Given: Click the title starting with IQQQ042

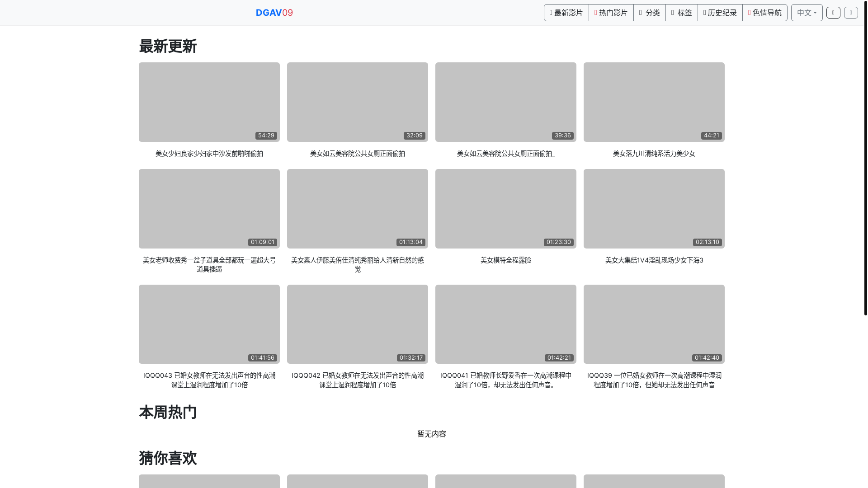Looking at the screenshot, I should (358, 380).
